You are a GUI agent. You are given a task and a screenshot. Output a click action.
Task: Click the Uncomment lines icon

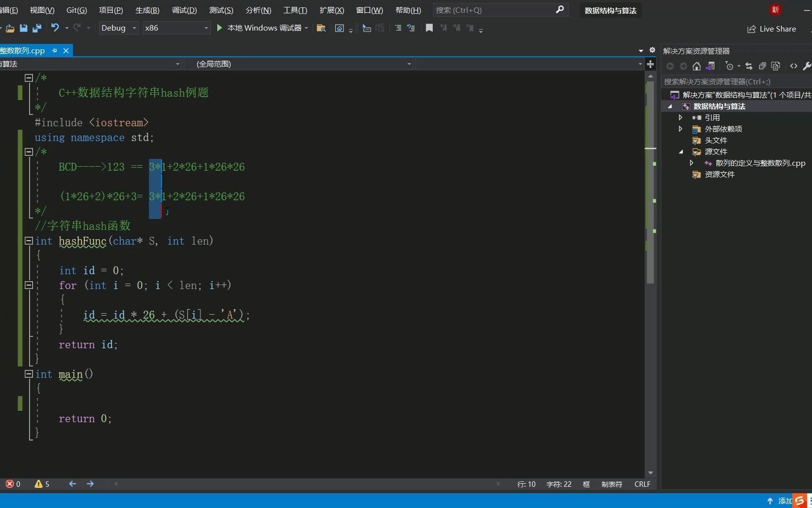coord(410,28)
